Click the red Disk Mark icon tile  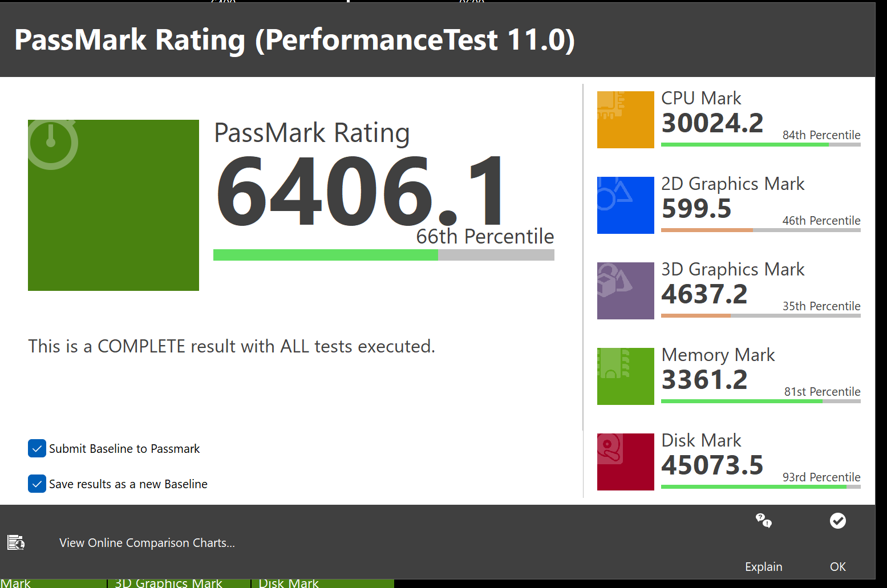[x=625, y=462]
